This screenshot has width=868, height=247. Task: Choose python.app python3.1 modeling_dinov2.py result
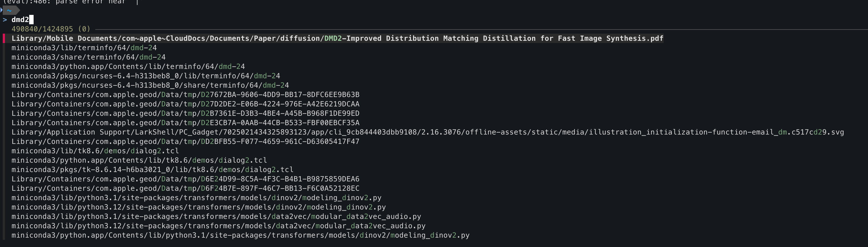coord(240,235)
